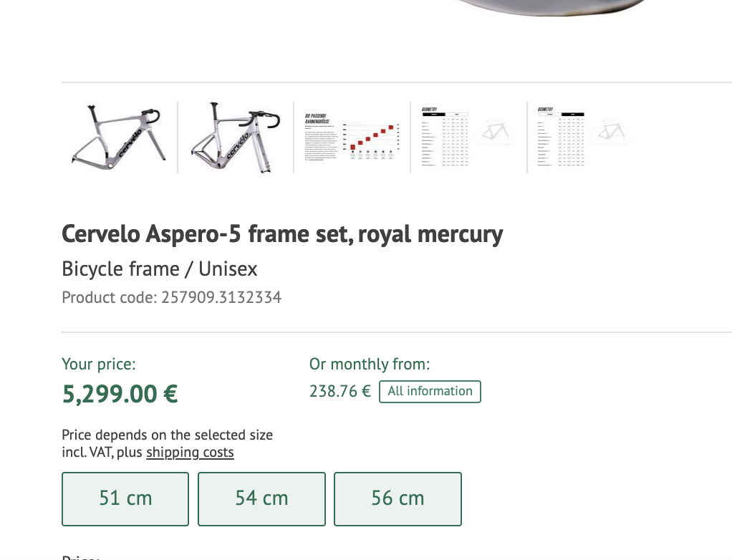Select the 54 cm frame size
This screenshot has width=732, height=560.
tap(261, 498)
